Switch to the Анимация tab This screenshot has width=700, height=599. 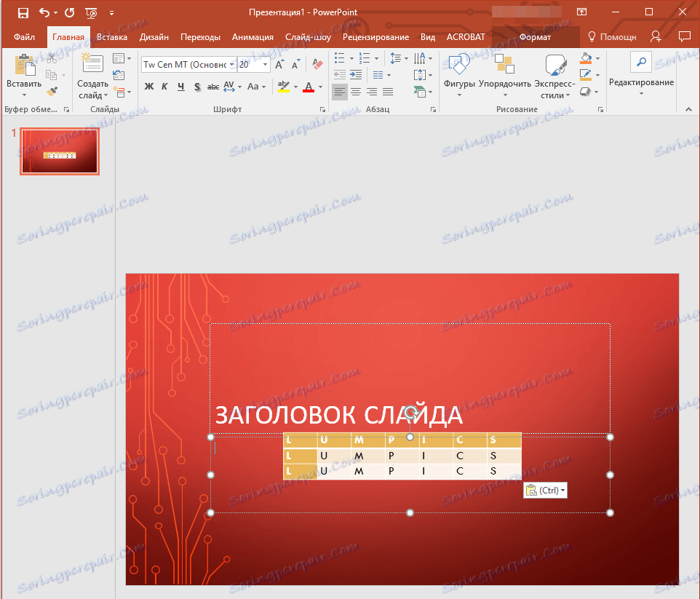(252, 37)
